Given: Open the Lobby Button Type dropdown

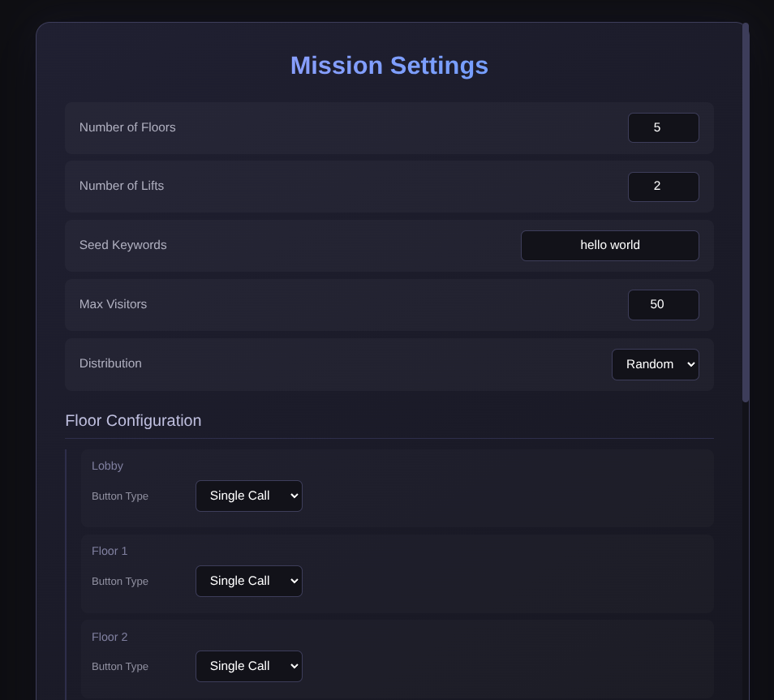Looking at the screenshot, I should point(248,496).
